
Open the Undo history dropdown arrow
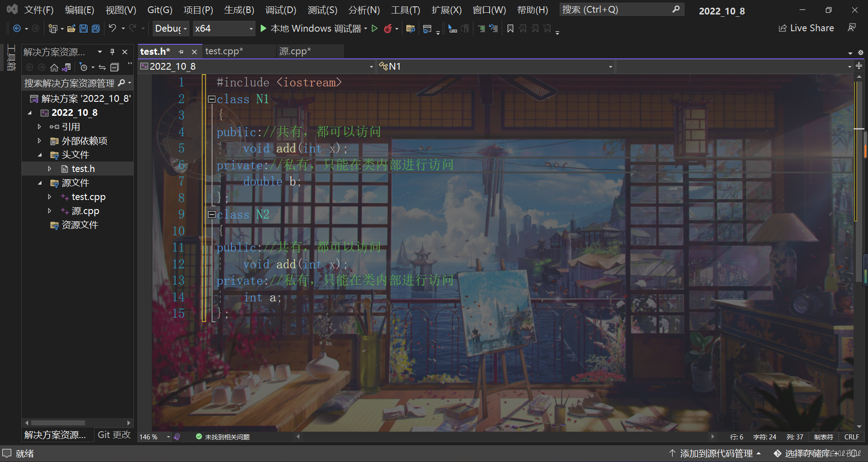[x=123, y=29]
